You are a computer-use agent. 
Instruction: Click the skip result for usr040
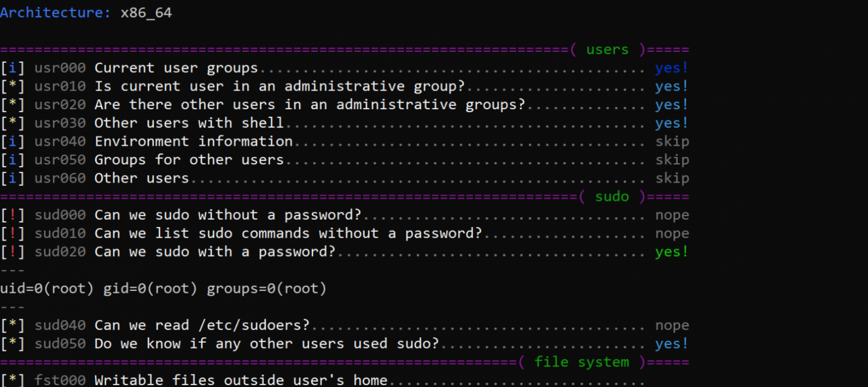pos(672,141)
